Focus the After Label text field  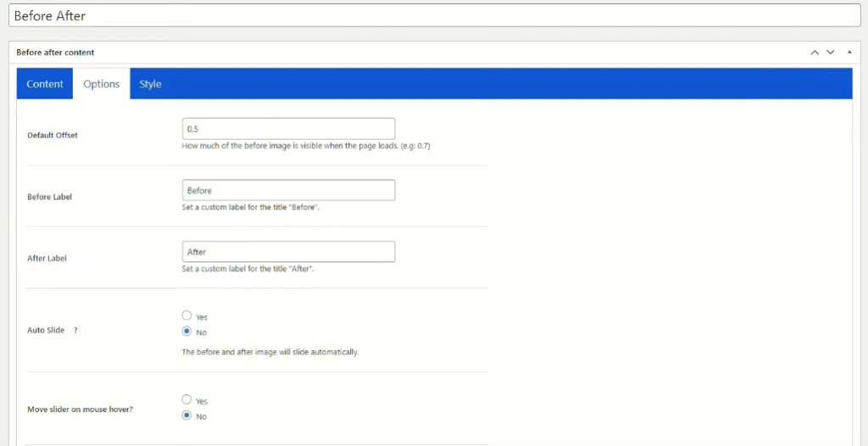(288, 252)
